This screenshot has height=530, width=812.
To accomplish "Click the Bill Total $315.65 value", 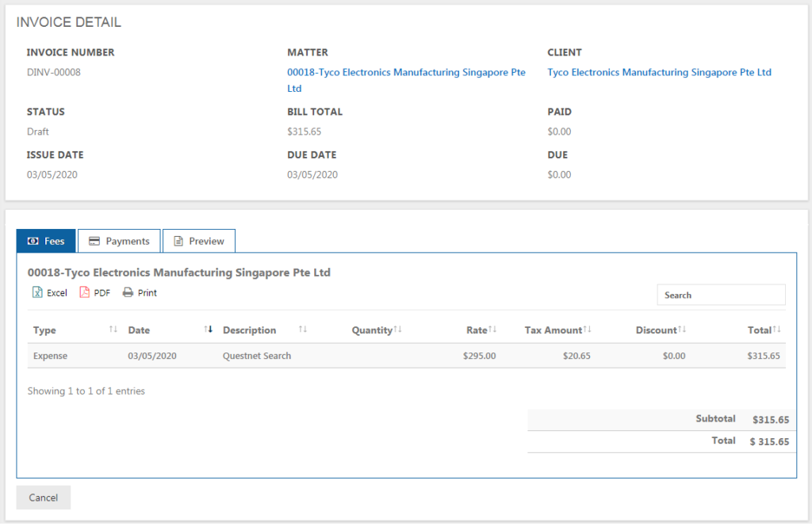I will (304, 132).
